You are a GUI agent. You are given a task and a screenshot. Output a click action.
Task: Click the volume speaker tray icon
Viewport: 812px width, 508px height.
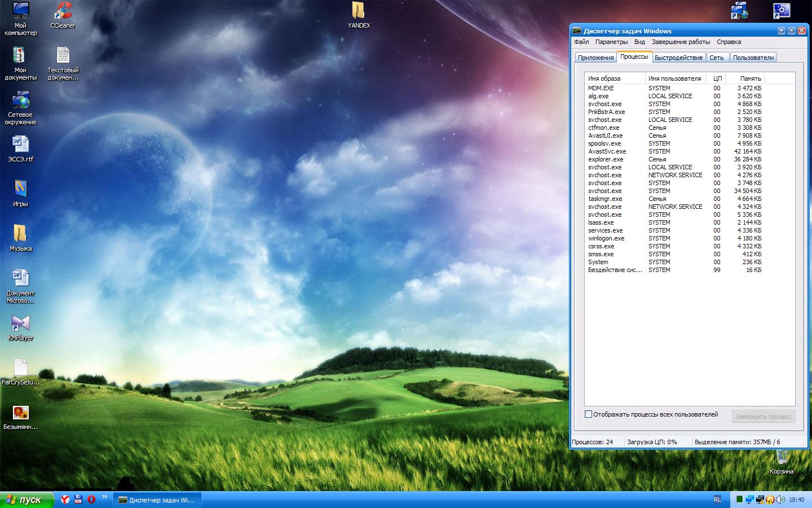pyautogui.click(x=780, y=500)
